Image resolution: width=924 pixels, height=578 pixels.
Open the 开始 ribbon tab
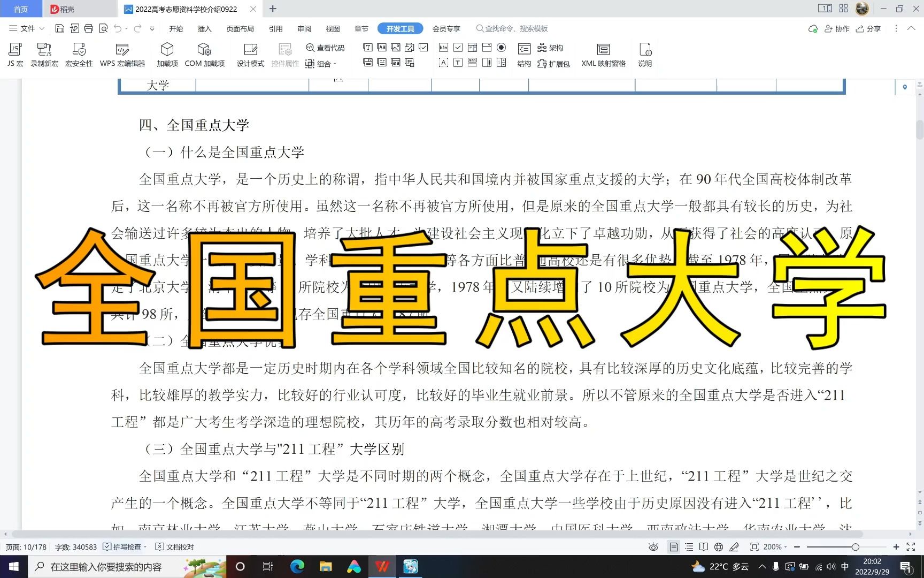[x=176, y=28]
